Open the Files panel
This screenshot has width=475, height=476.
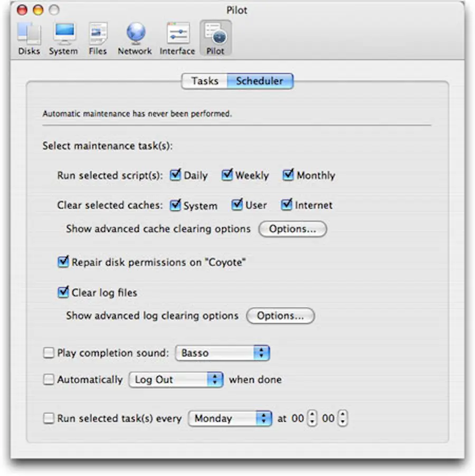coord(98,34)
